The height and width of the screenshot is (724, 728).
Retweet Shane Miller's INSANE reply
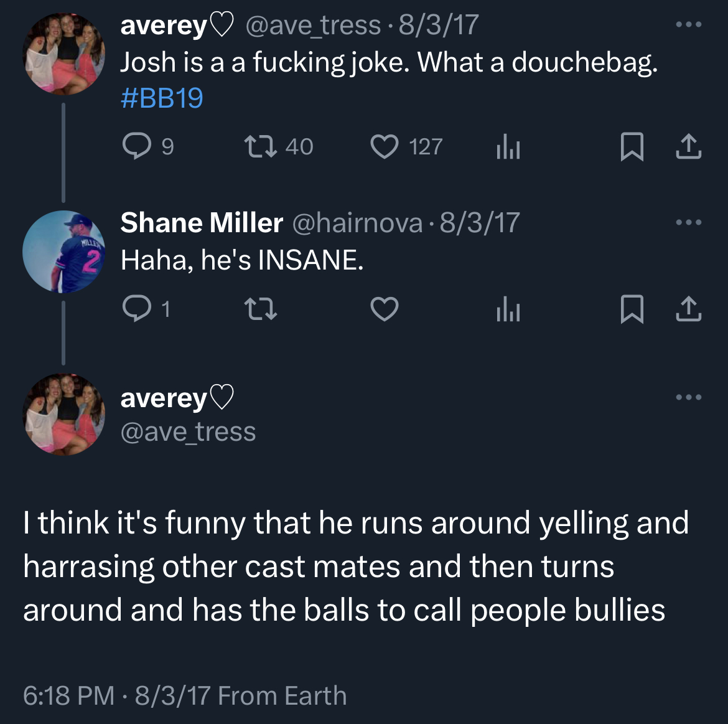tap(261, 309)
